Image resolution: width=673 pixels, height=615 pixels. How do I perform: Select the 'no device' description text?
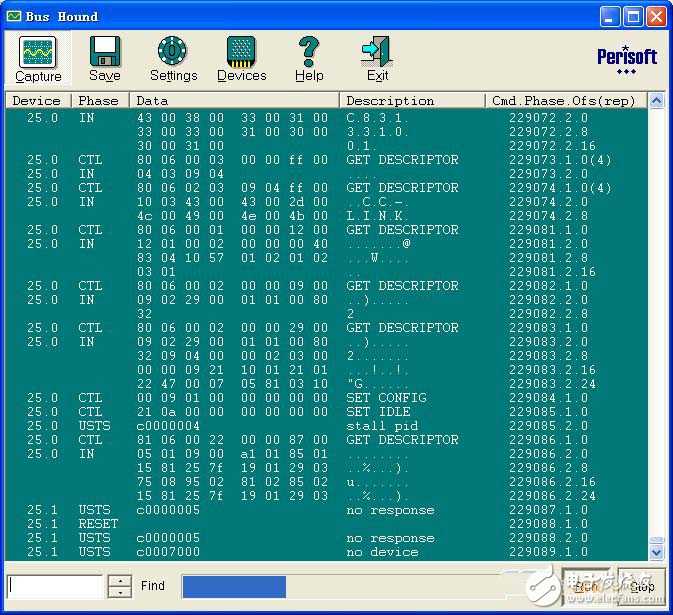point(382,551)
